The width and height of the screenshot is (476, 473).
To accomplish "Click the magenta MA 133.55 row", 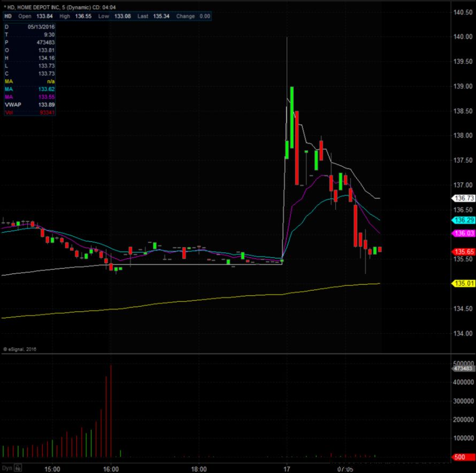I will (x=29, y=97).
